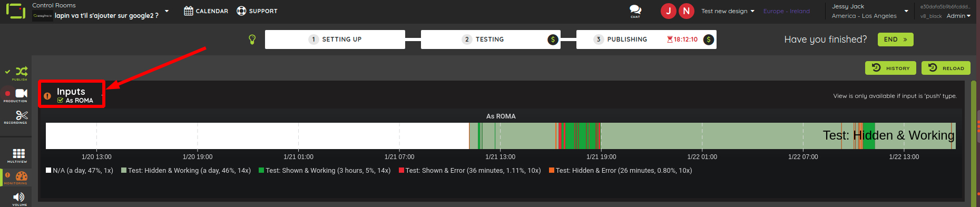Screen dimensions: 980x207
Task: Toggle Test: Shown & Working legend entry
Action: (x=325, y=171)
